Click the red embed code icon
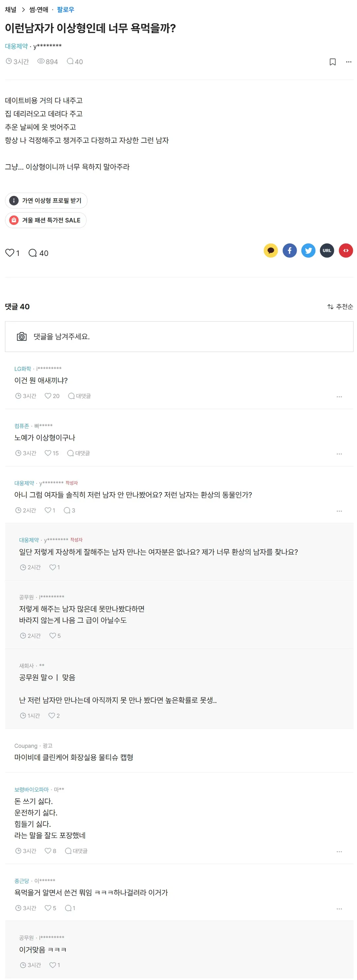Viewport: 357px width, 980px height. click(345, 251)
